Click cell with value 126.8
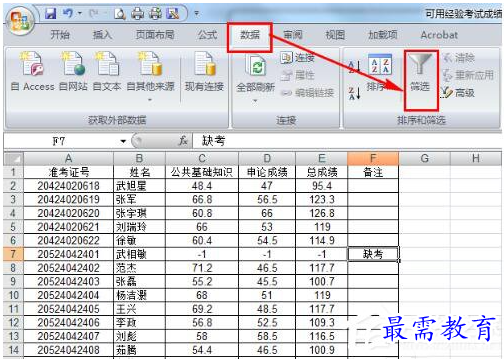 pyautogui.click(x=322, y=213)
